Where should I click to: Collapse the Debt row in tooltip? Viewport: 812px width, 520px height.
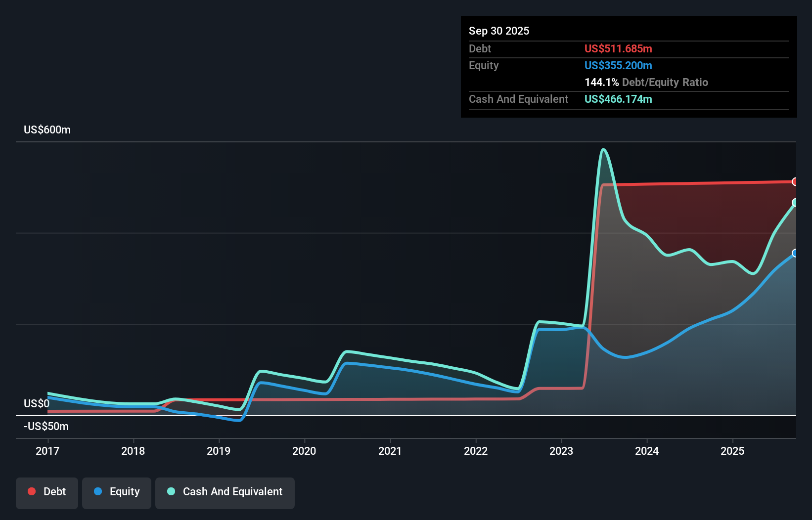point(480,48)
